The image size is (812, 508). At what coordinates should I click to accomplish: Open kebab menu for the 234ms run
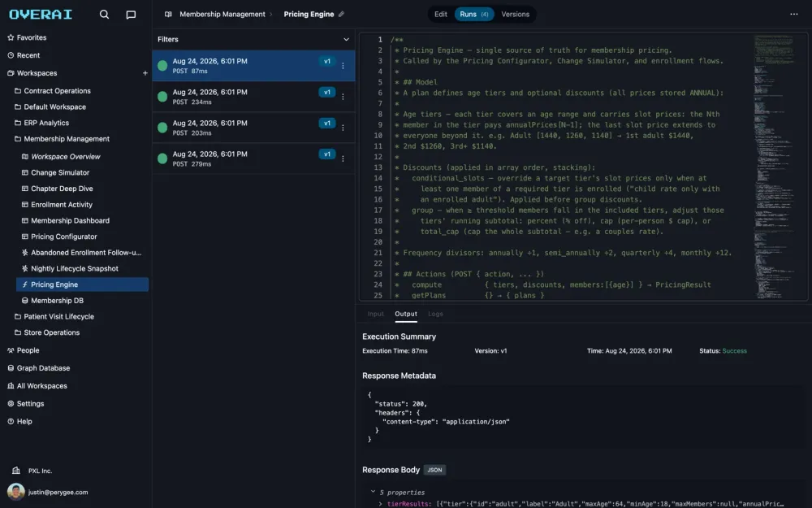(343, 97)
